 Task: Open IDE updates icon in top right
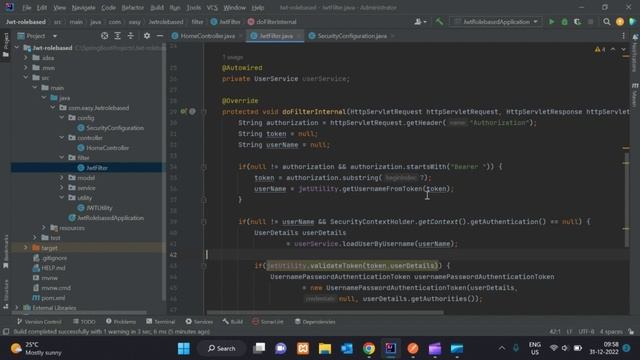[620, 22]
